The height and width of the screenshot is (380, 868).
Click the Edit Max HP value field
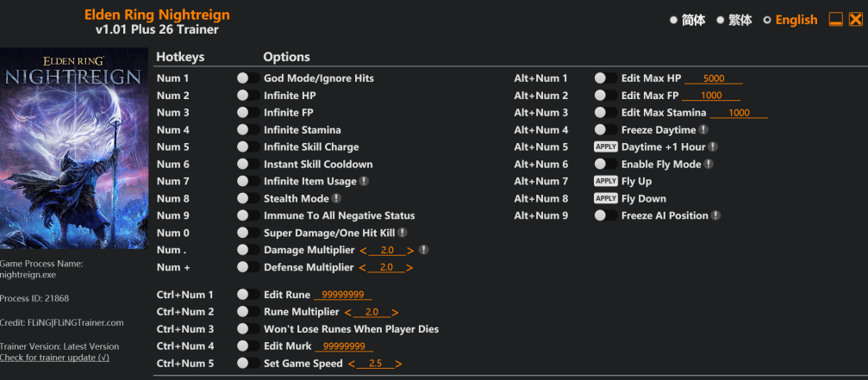[x=714, y=78]
